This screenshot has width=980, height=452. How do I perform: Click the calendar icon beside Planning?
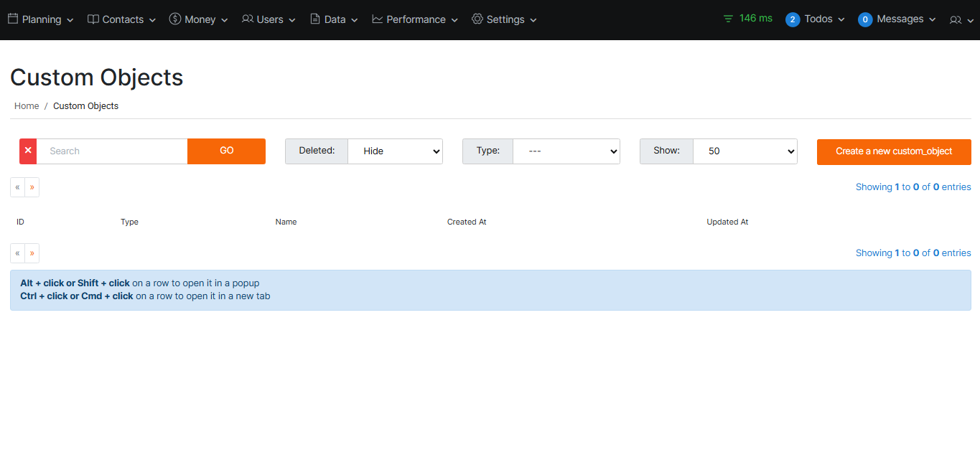(13, 19)
